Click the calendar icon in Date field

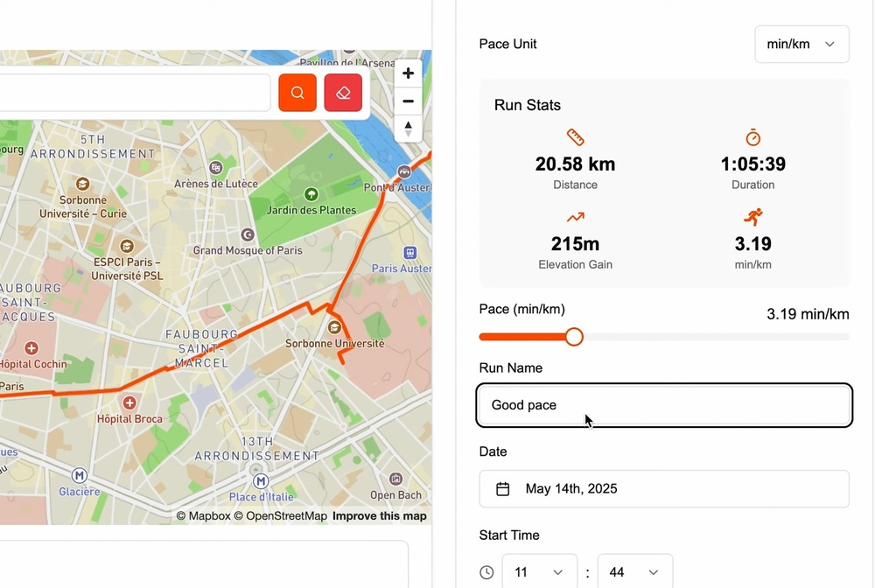click(x=503, y=489)
